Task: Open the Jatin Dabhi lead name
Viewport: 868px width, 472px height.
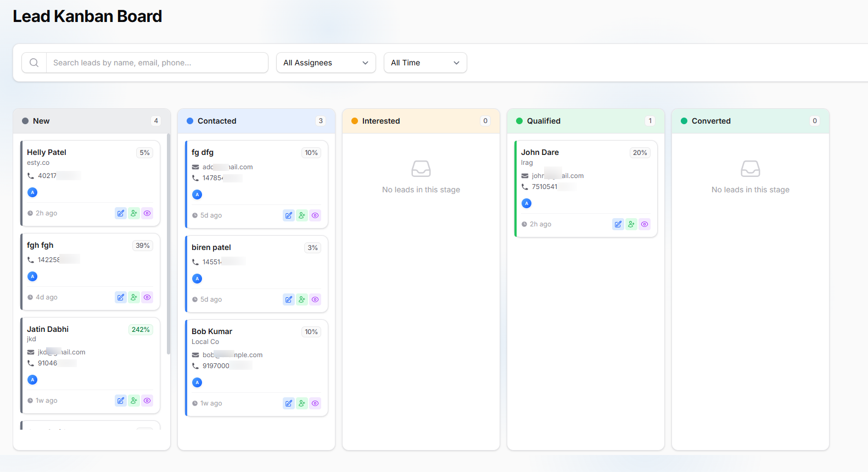Action: pyautogui.click(x=48, y=329)
